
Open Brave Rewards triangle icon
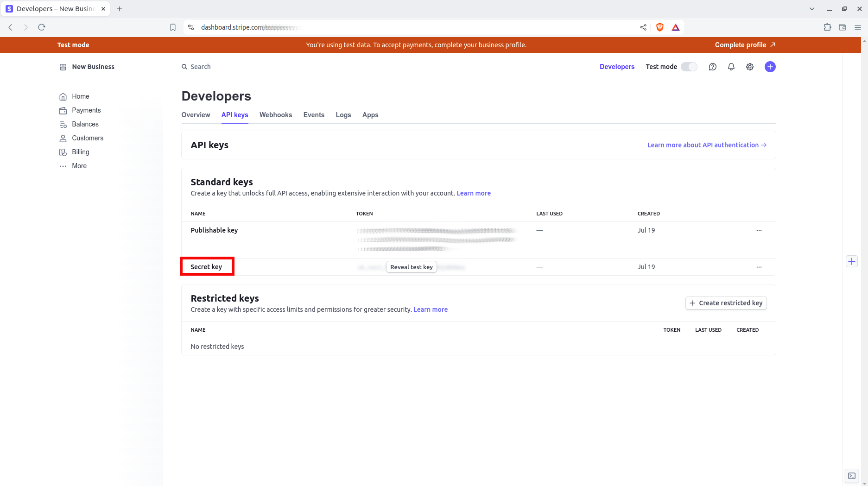point(676,27)
